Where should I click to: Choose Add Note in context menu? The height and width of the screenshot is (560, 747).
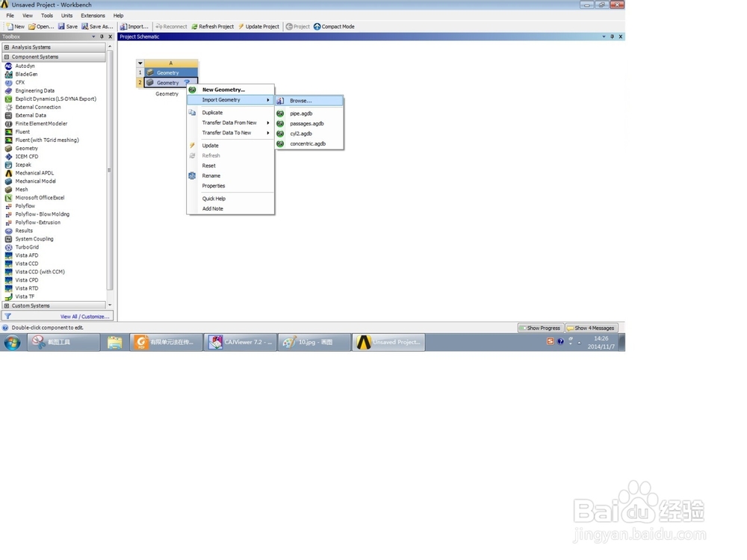[231, 208]
